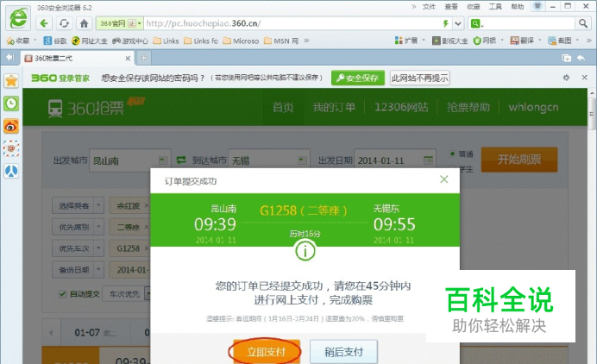Click the 截图 screenshot toolbar item
The image size is (597, 364).
(x=560, y=41)
